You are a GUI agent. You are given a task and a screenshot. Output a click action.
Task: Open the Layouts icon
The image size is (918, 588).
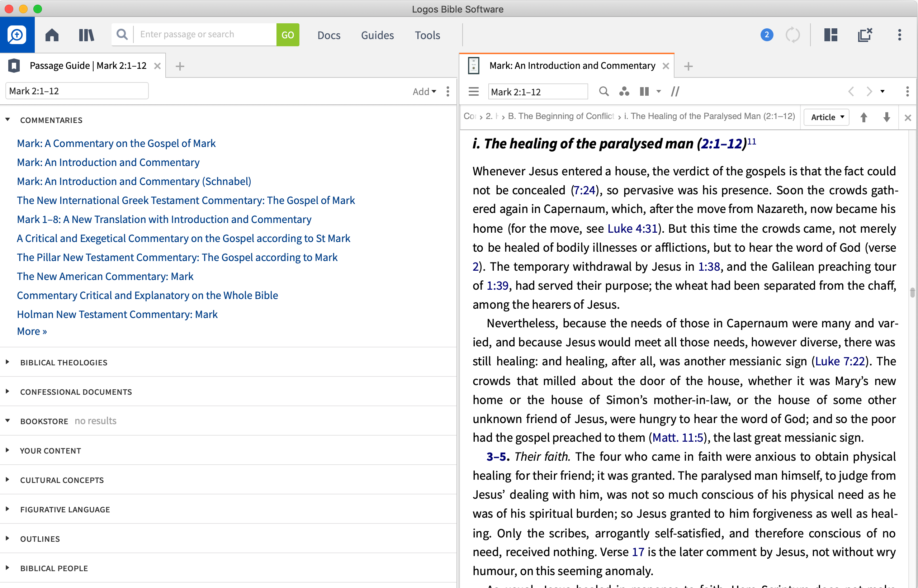(x=831, y=35)
